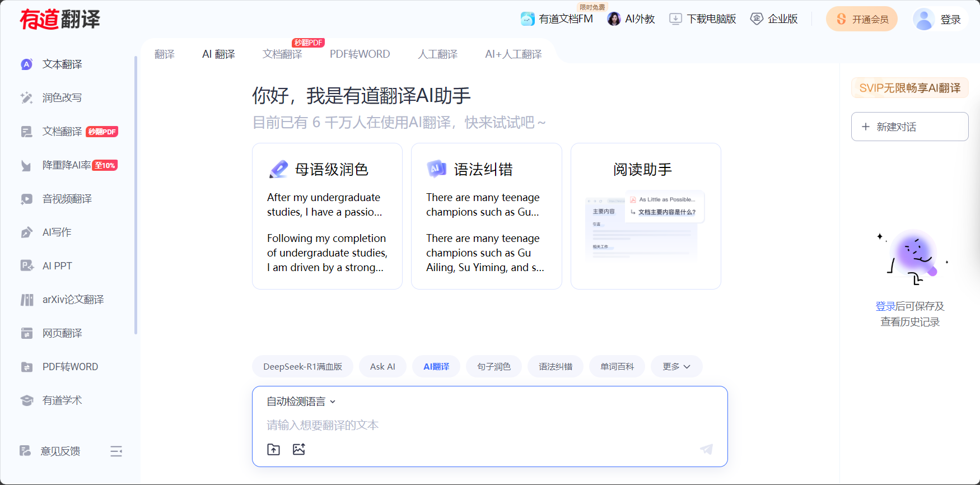Click the 新建对话 button
Image resolution: width=980 pixels, height=485 pixels.
point(910,127)
